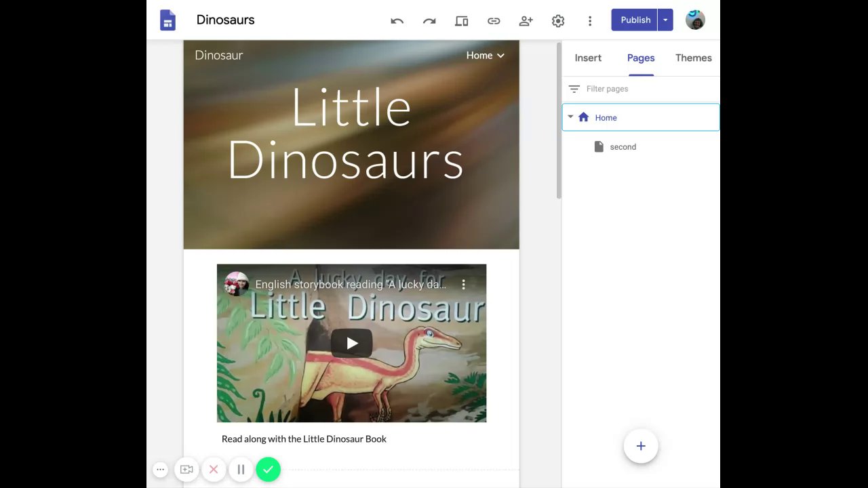Click the Little Dinosaurs page heading

tap(347, 134)
